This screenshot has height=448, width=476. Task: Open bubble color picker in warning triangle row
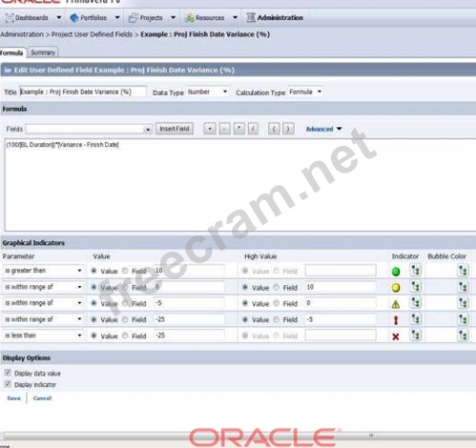point(463,303)
